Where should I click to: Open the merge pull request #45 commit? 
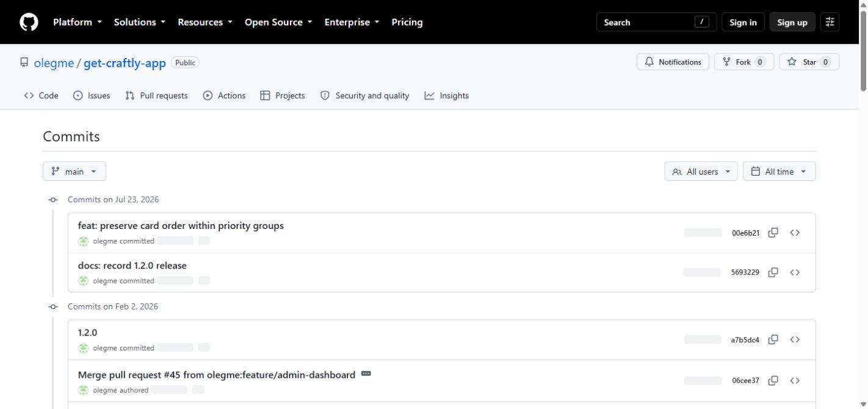pyautogui.click(x=217, y=375)
